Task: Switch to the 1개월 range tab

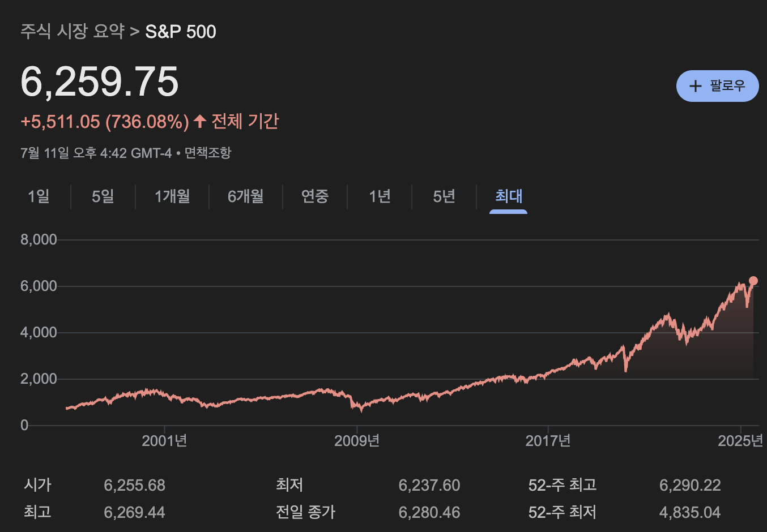Action: 172,196
